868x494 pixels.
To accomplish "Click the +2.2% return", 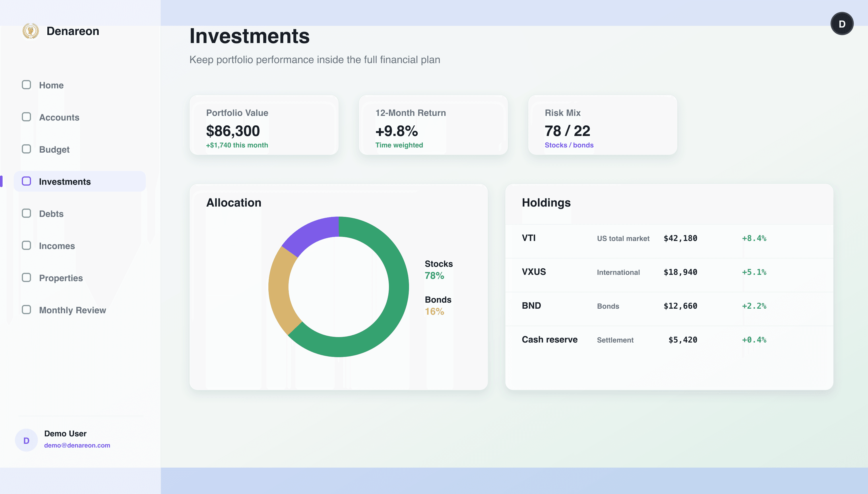I will pyautogui.click(x=754, y=306).
